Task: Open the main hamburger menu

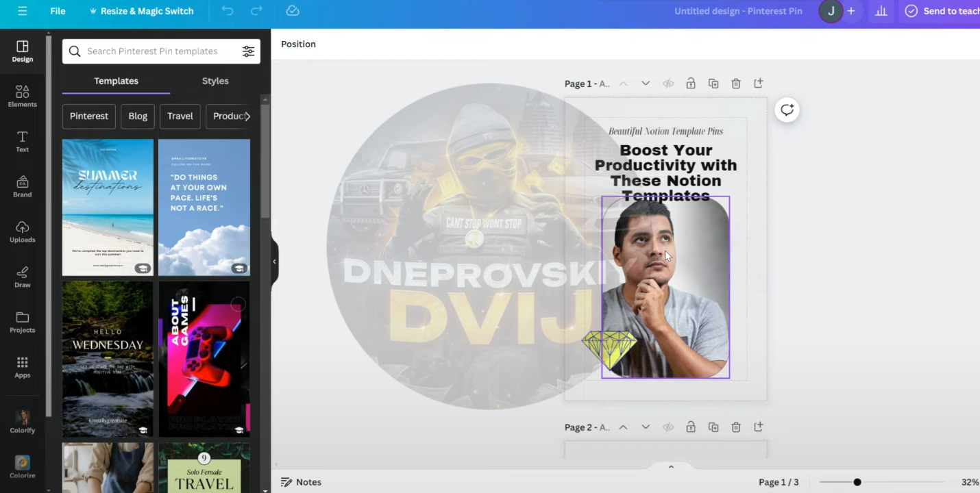Action: (23, 11)
